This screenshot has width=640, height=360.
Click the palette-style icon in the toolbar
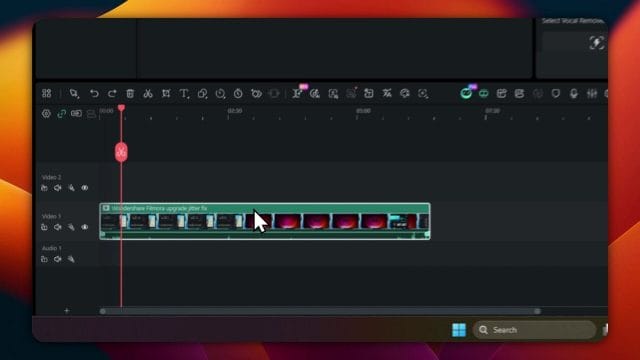click(x=405, y=93)
